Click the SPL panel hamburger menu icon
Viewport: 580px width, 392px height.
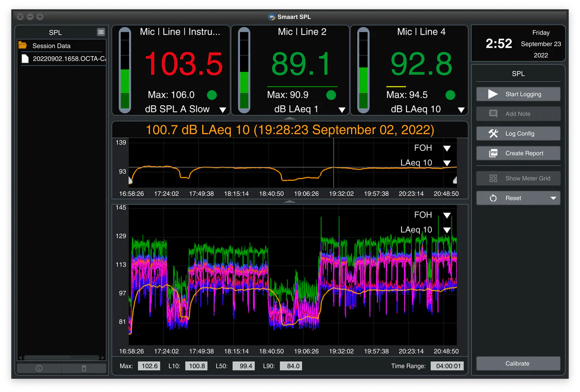pyautogui.click(x=101, y=32)
